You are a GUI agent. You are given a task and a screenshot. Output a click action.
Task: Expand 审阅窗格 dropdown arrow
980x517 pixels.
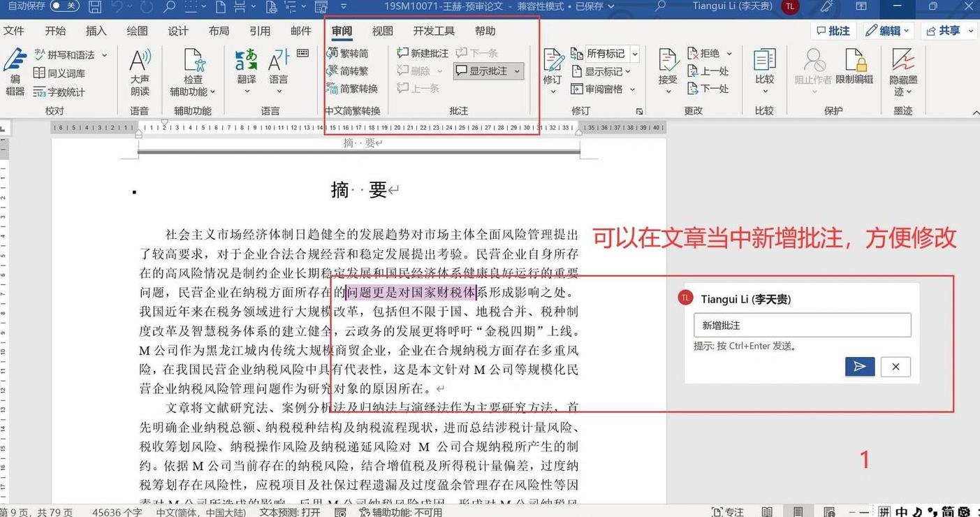tap(632, 89)
